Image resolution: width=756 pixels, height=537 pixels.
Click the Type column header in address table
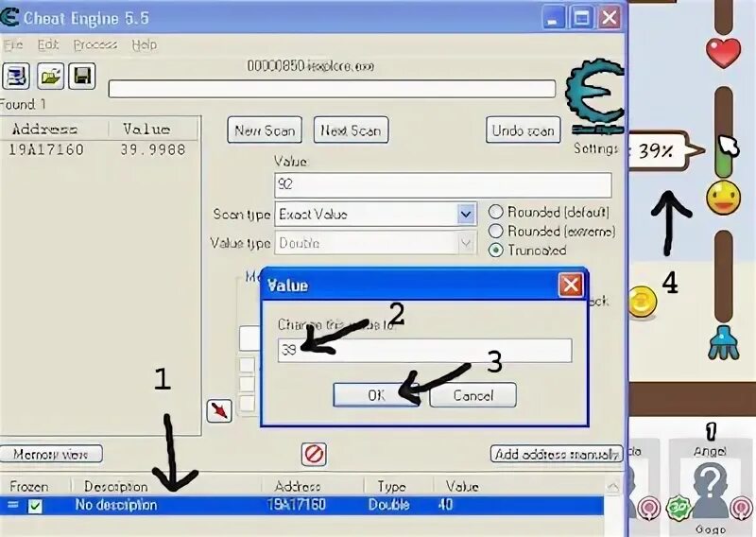[x=391, y=486]
